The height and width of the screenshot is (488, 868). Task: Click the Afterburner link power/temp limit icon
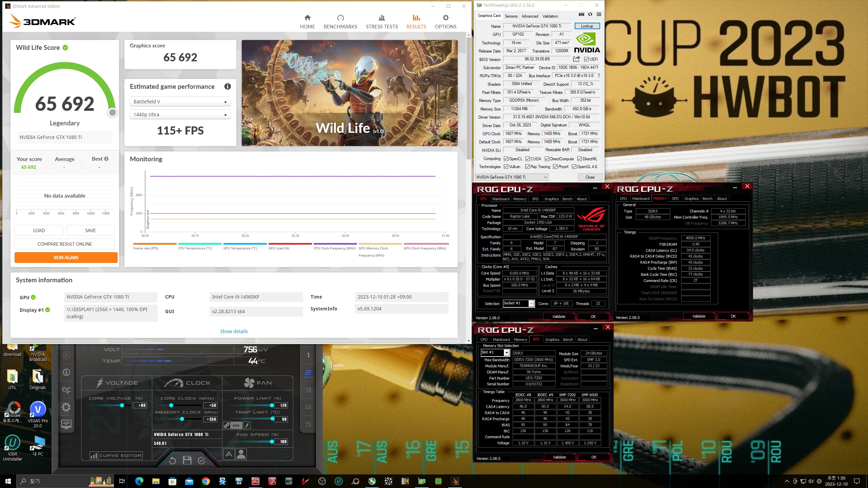227,425
